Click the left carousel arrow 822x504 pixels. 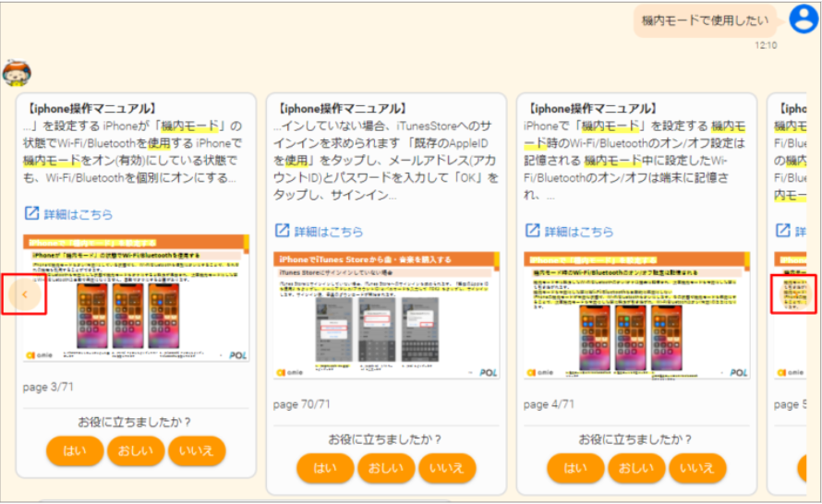tap(25, 294)
